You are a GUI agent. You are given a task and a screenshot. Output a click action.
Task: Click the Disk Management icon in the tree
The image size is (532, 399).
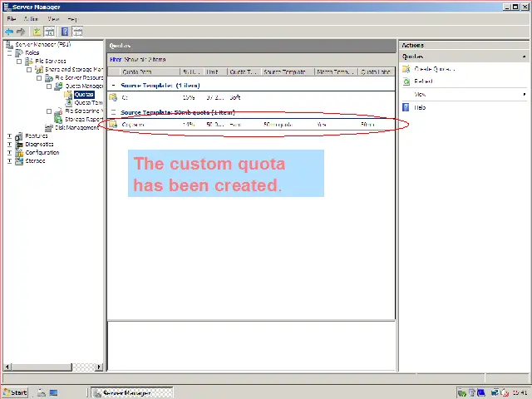click(49, 128)
